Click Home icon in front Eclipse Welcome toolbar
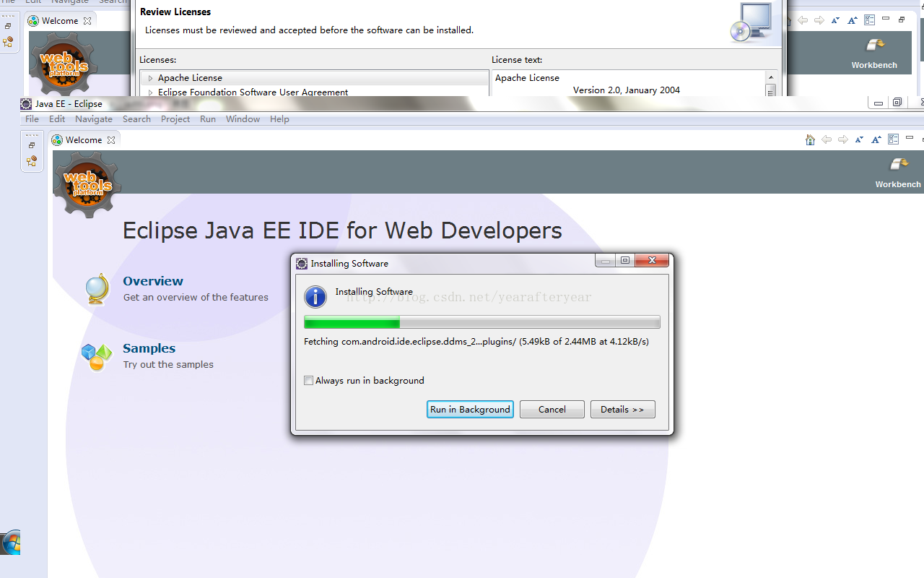Viewport: 924px width, 578px height. point(810,139)
